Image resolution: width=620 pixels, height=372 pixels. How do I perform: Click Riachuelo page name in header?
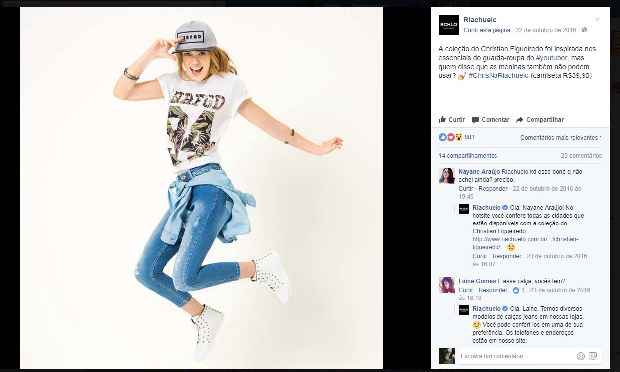click(x=480, y=20)
